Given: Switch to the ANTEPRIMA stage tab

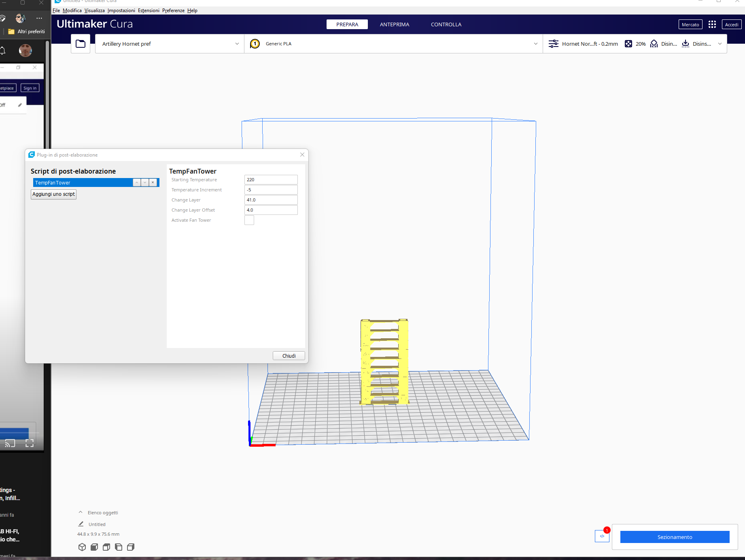Looking at the screenshot, I should pos(395,24).
